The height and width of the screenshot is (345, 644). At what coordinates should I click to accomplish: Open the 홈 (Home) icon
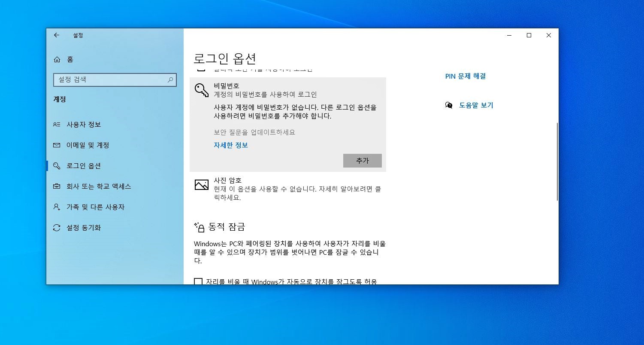pyautogui.click(x=57, y=60)
